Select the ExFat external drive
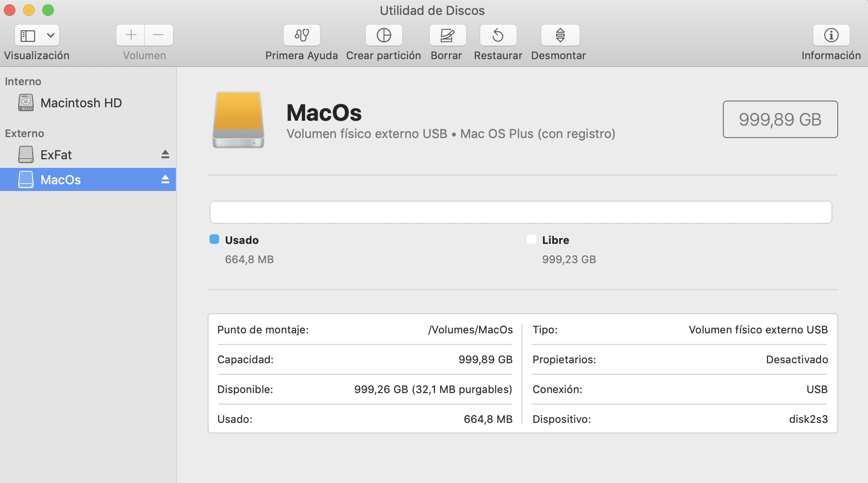This screenshot has width=868, height=483. (x=56, y=155)
